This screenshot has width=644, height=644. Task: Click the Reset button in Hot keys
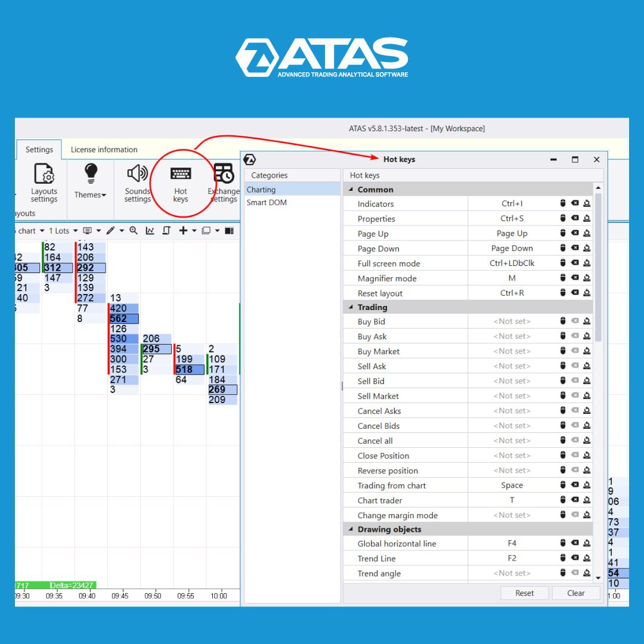[x=525, y=593]
